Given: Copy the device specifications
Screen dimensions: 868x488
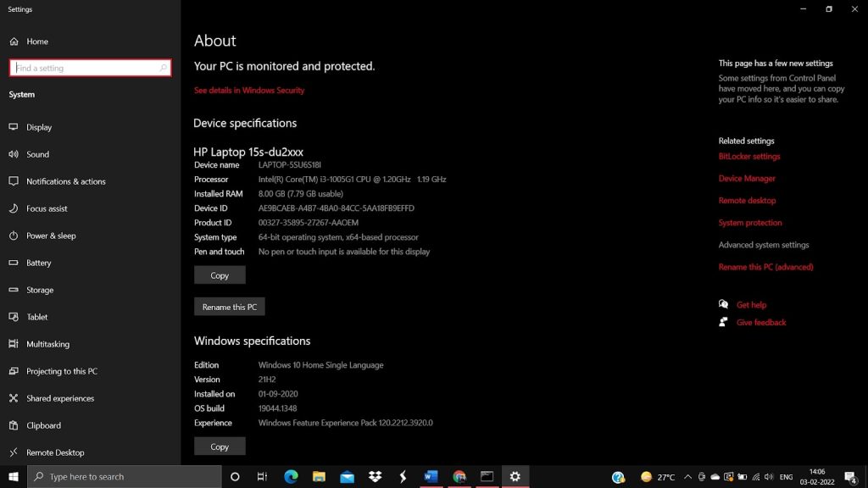Looking at the screenshot, I should (220, 275).
